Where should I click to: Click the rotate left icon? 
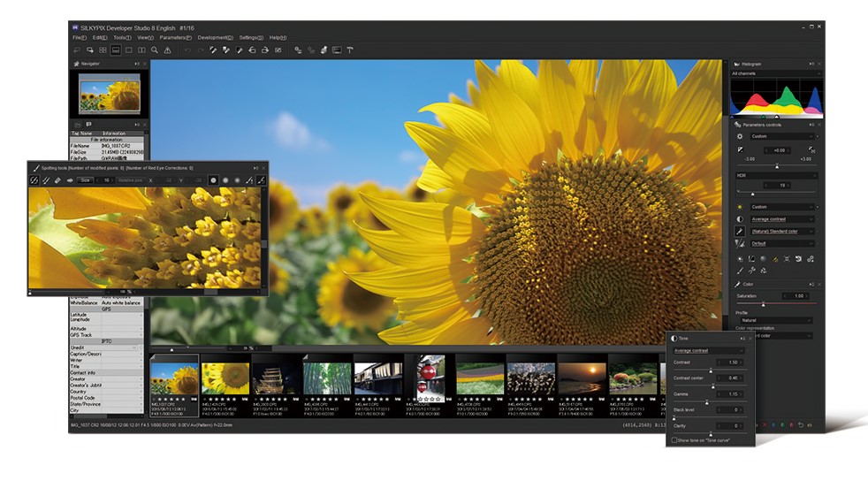252,50
